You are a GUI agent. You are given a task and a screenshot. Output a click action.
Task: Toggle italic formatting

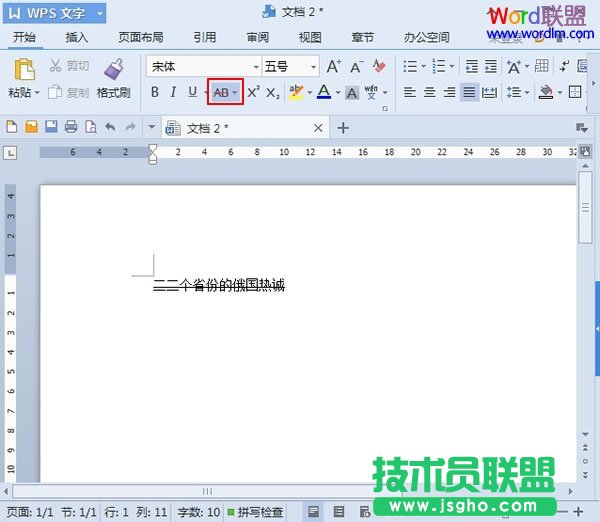coord(173,93)
